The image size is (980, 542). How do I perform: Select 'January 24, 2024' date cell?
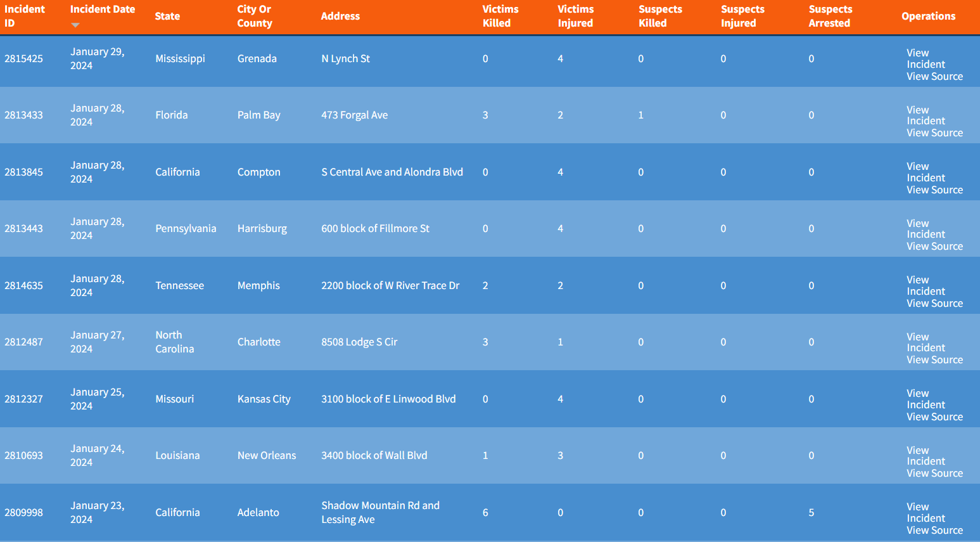98,456
